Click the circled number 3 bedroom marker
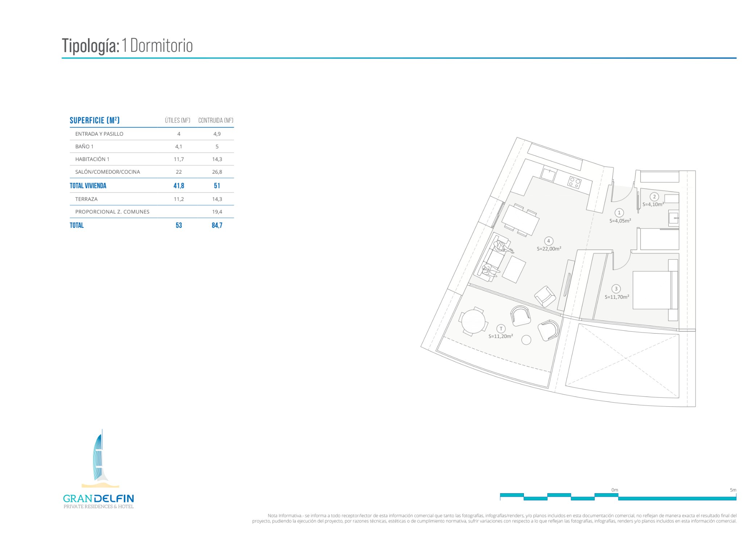 [616, 289]
